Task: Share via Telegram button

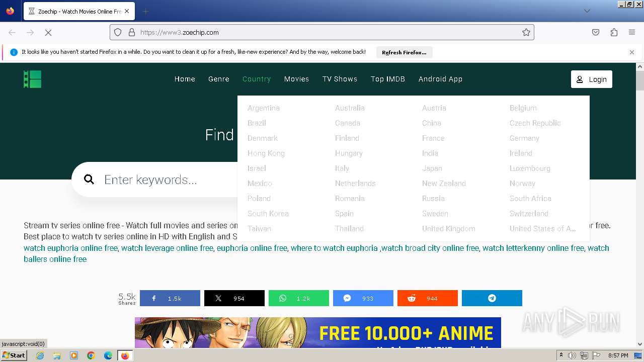Action: click(x=492, y=298)
